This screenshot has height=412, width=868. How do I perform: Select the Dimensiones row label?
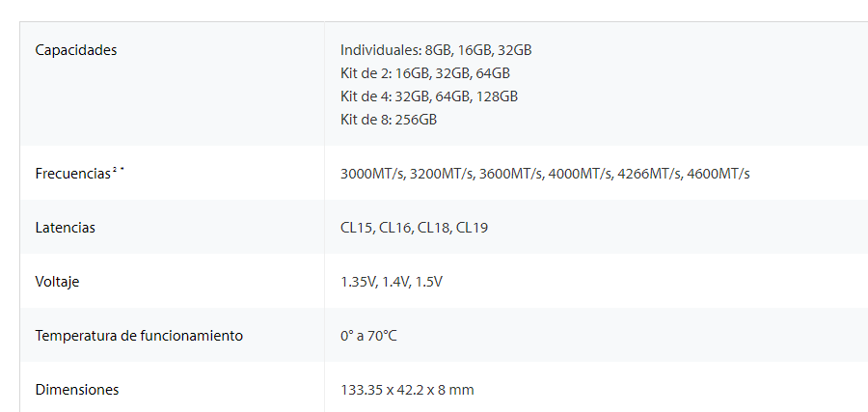click(77, 390)
